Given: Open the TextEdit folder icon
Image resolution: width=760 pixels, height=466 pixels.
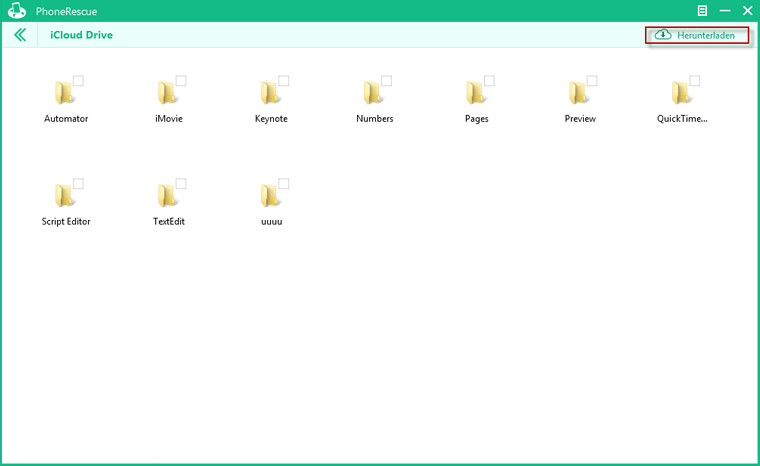Looking at the screenshot, I should pos(167,195).
